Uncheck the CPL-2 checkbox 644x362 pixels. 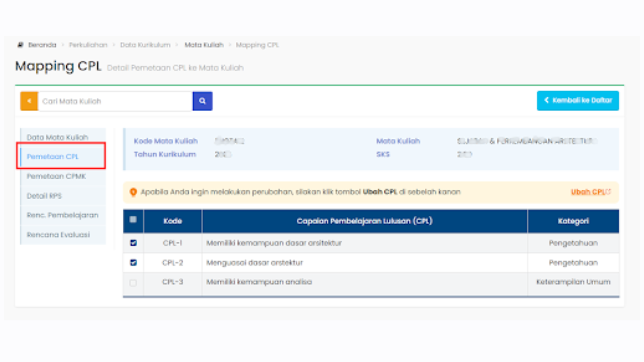point(133,262)
